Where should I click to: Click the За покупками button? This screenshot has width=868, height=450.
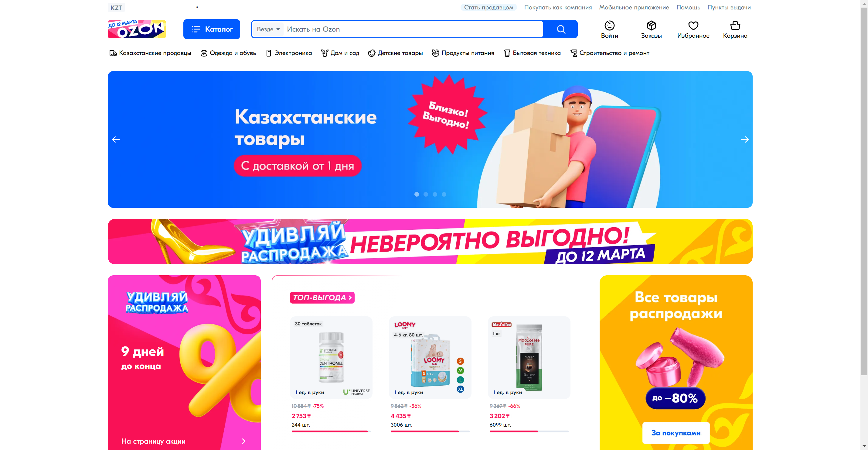pos(676,433)
